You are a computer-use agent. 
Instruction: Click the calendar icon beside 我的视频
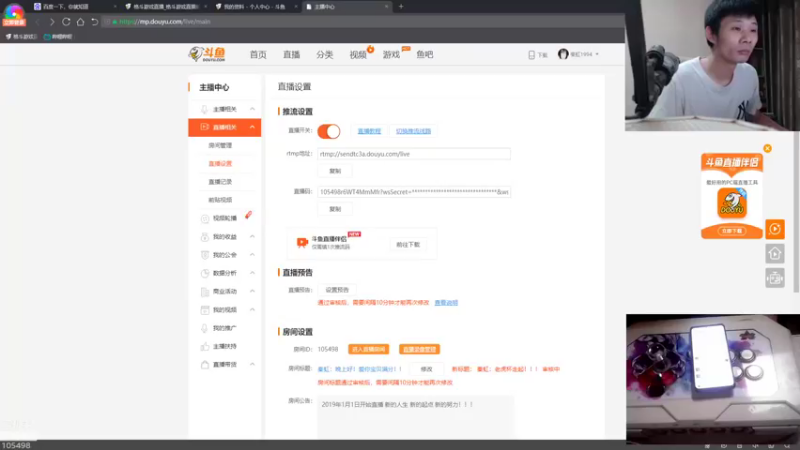205,310
